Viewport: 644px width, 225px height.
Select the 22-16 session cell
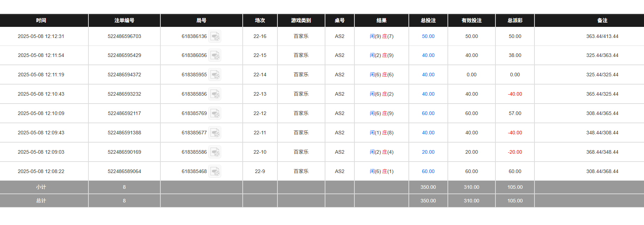[x=260, y=36]
